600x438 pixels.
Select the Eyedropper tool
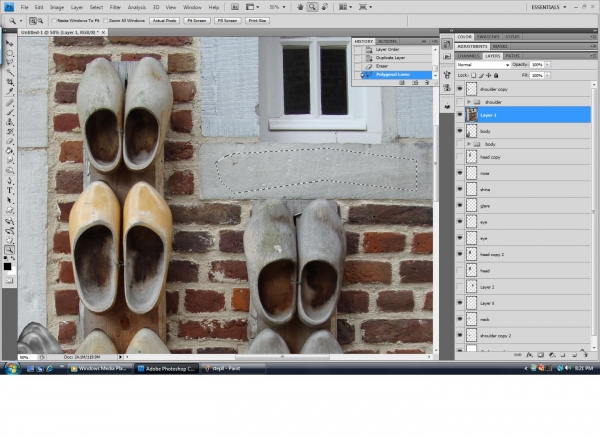[10, 91]
